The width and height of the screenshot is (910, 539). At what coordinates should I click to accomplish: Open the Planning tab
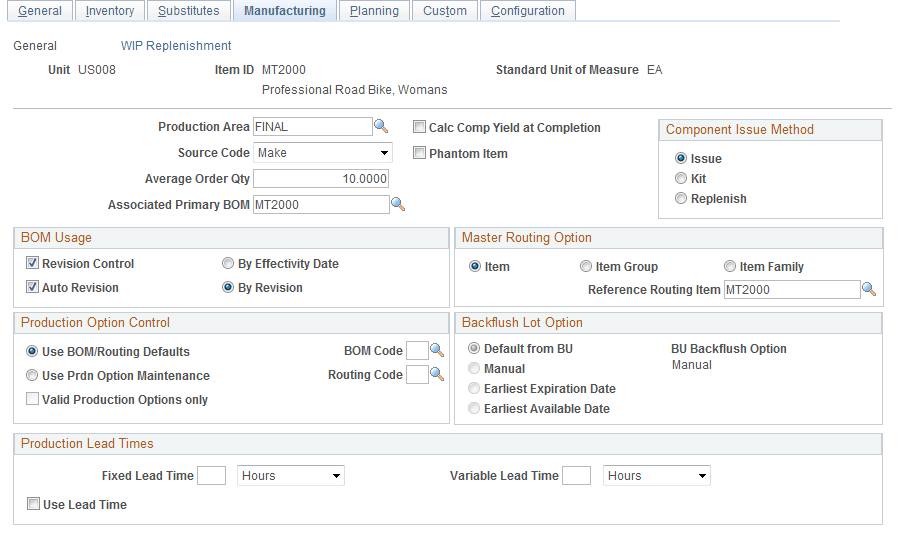pos(374,11)
